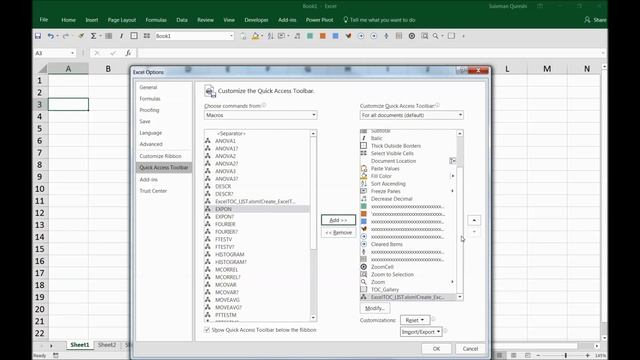This screenshot has height=360, width=640.
Task: Switch to the Developer ribbon tab
Action: coord(256,20)
